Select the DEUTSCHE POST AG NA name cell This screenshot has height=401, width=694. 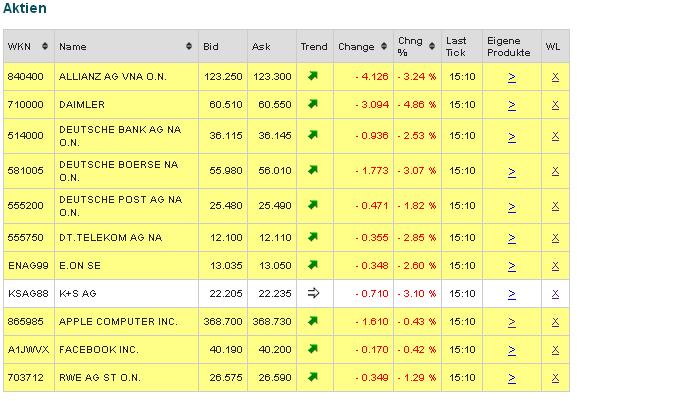tap(121, 205)
